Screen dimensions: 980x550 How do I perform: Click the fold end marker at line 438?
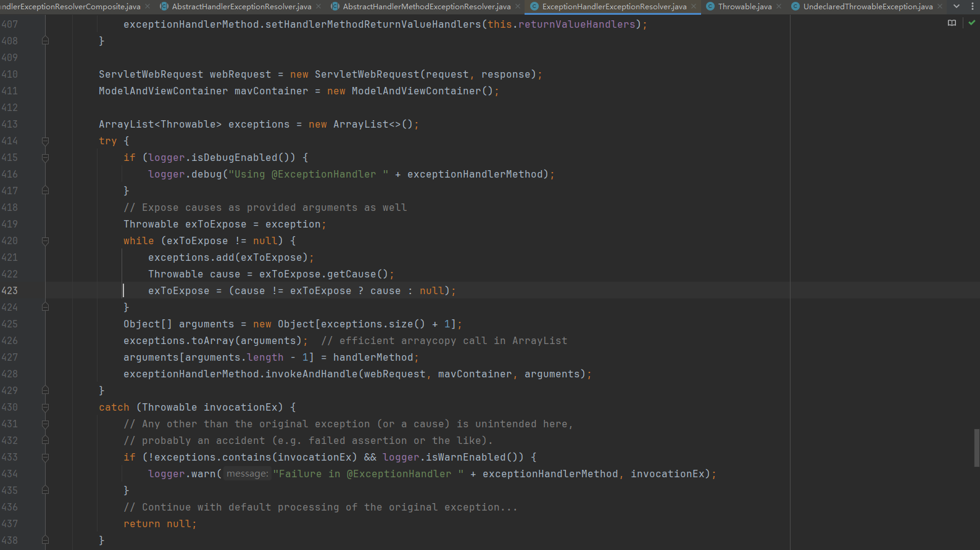coord(45,540)
